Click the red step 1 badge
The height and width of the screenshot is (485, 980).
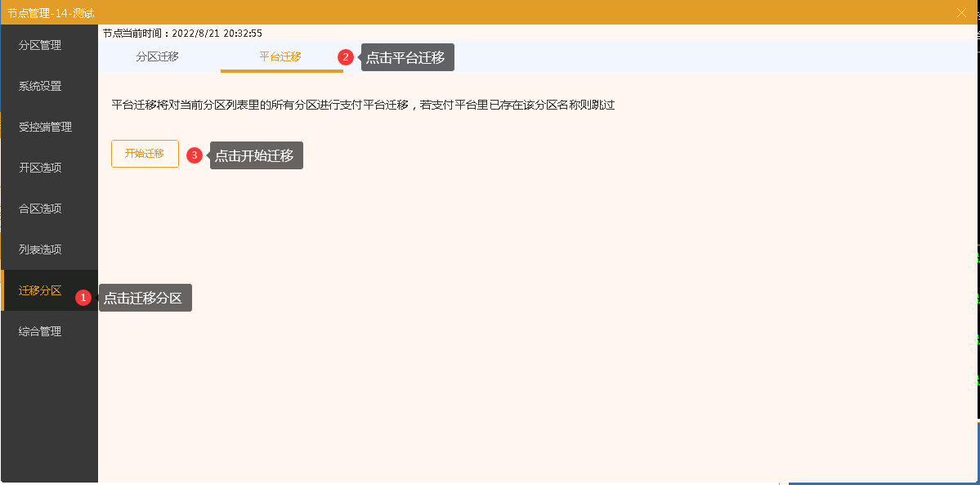(x=83, y=298)
